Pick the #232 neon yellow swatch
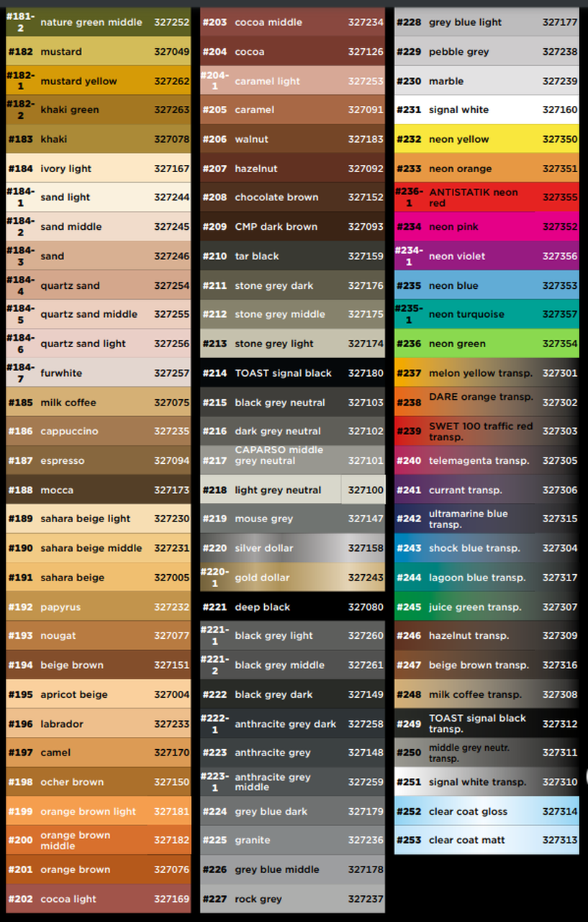Viewport: 588px width, 922px height. (487, 139)
